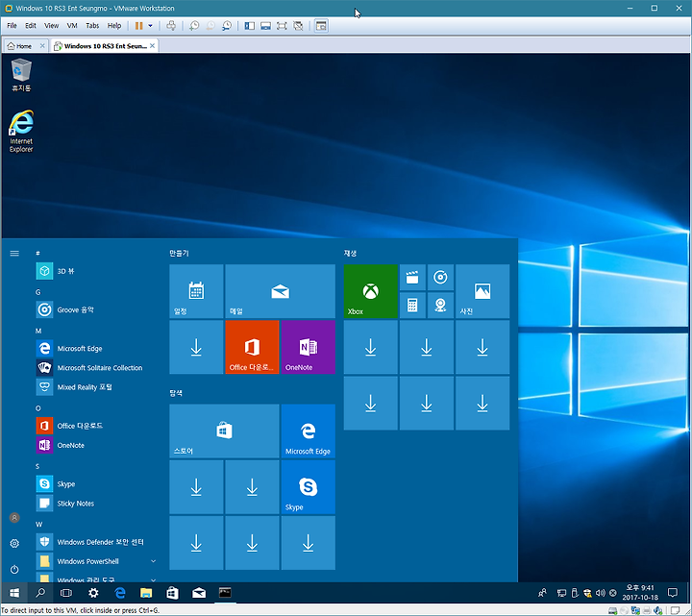Open the View menu

coord(51,26)
